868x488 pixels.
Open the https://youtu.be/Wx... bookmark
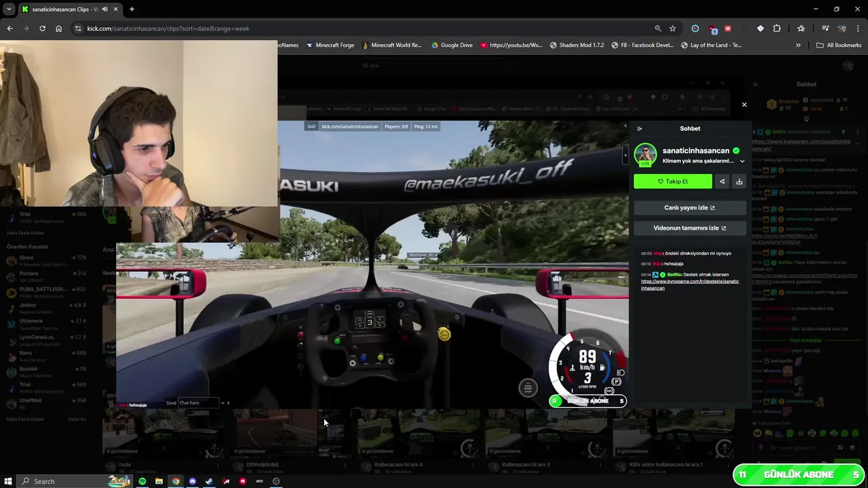tap(511, 45)
